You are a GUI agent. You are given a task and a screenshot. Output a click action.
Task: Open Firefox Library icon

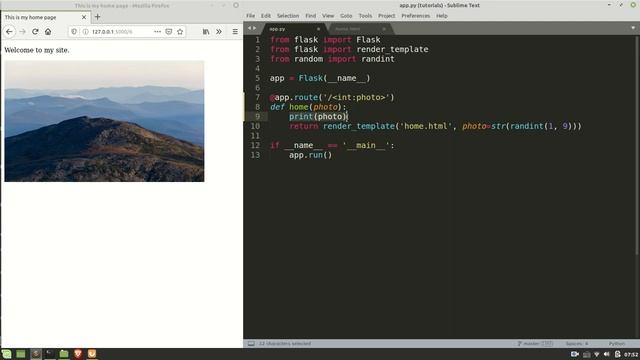click(206, 31)
